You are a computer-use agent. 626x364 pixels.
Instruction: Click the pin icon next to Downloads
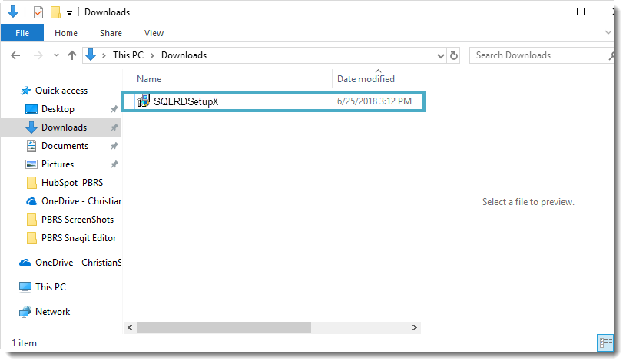click(114, 127)
